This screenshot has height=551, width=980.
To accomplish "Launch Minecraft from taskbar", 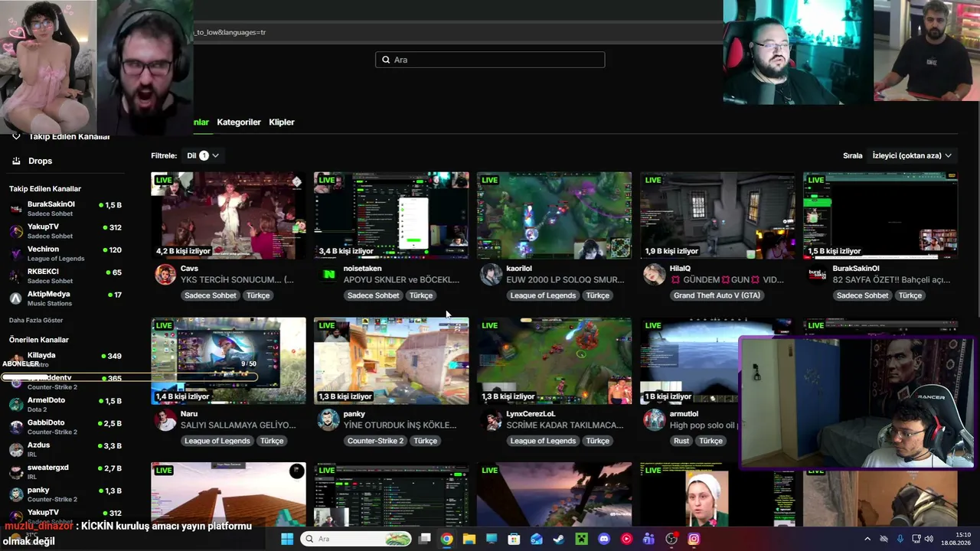I will click(581, 539).
